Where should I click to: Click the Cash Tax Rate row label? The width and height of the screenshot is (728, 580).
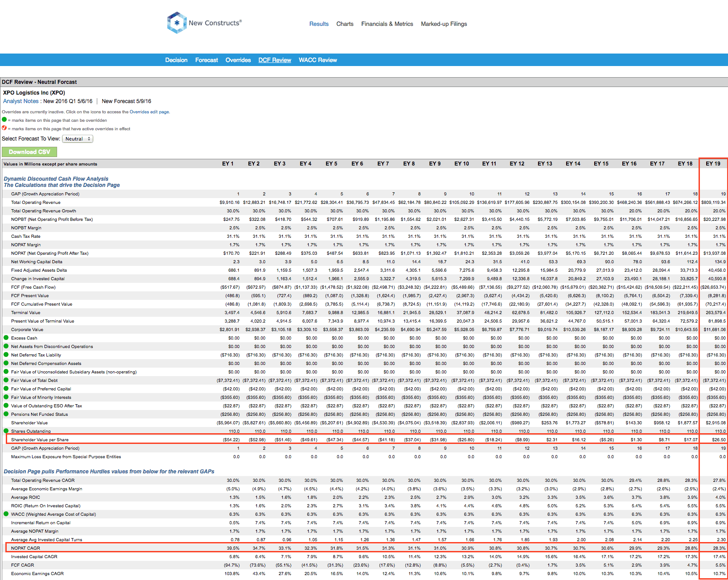pos(25,236)
